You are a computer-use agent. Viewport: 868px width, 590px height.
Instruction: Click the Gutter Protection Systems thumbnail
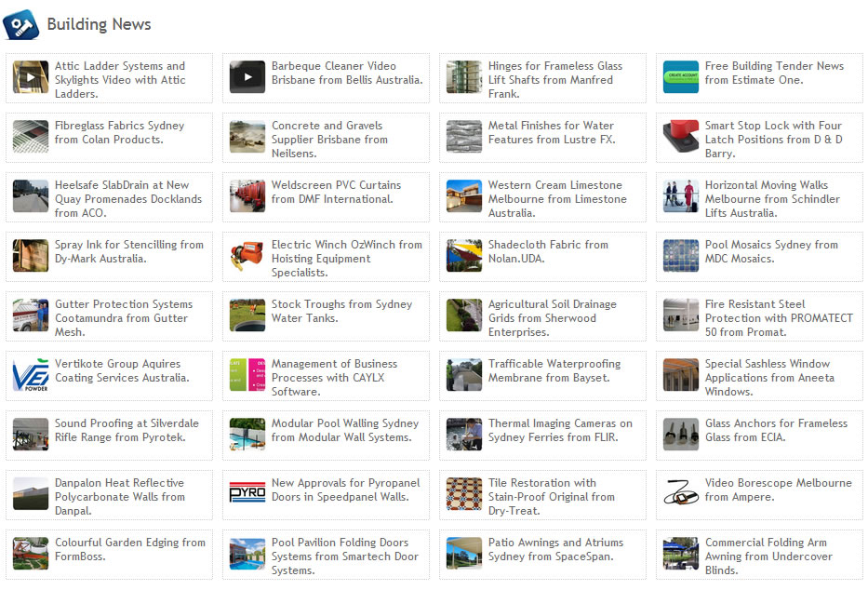(31, 315)
